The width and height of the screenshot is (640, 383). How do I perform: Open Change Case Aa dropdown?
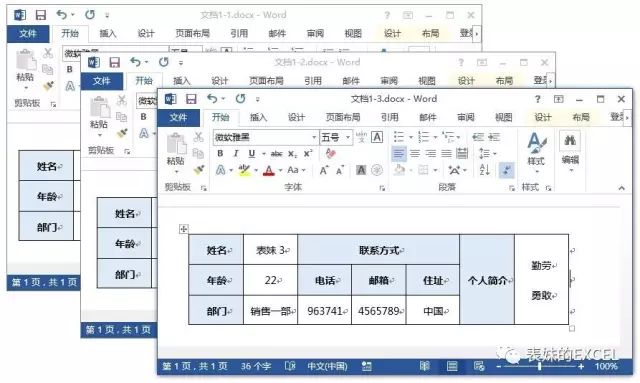(296, 170)
